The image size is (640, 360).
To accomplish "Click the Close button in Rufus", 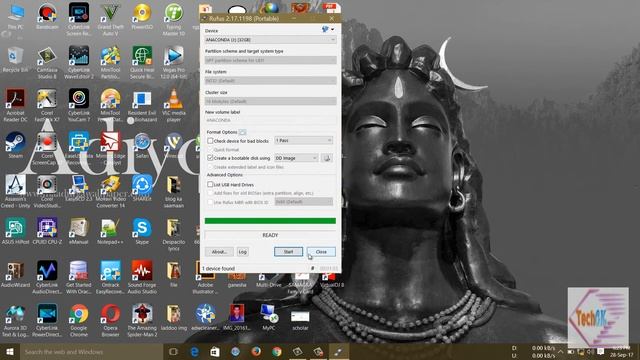I will coord(321,252).
